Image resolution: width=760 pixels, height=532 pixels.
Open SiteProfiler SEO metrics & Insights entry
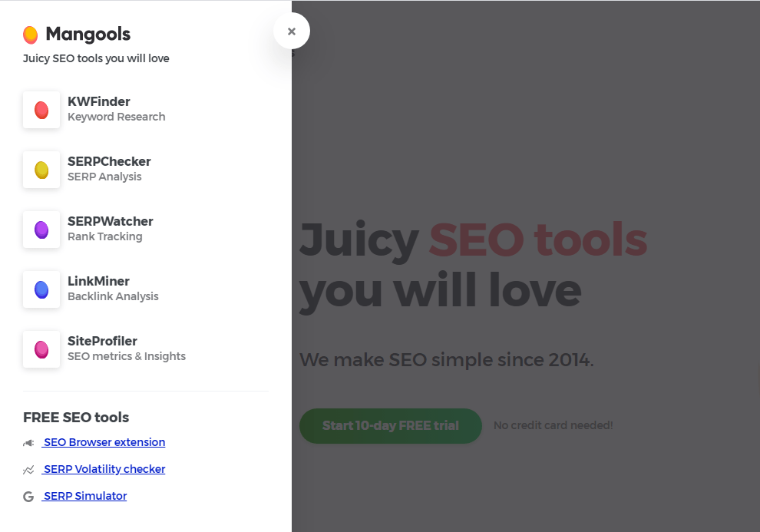126,349
